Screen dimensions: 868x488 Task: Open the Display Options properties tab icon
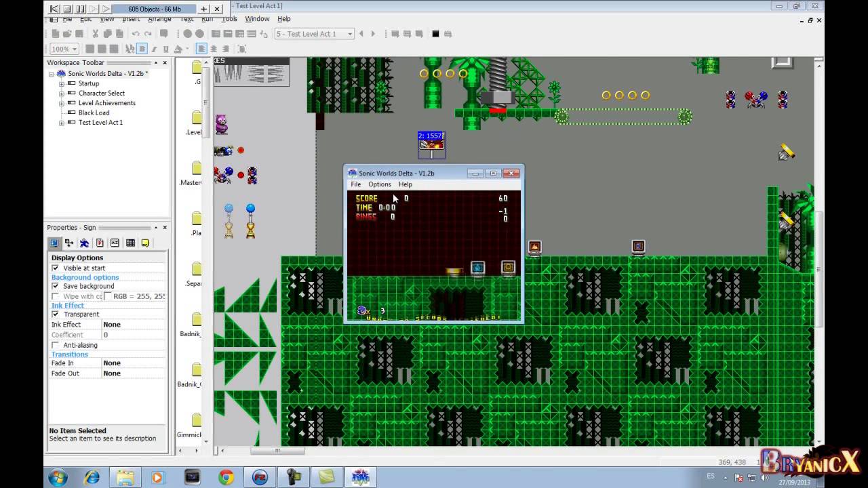pyautogui.click(x=55, y=243)
